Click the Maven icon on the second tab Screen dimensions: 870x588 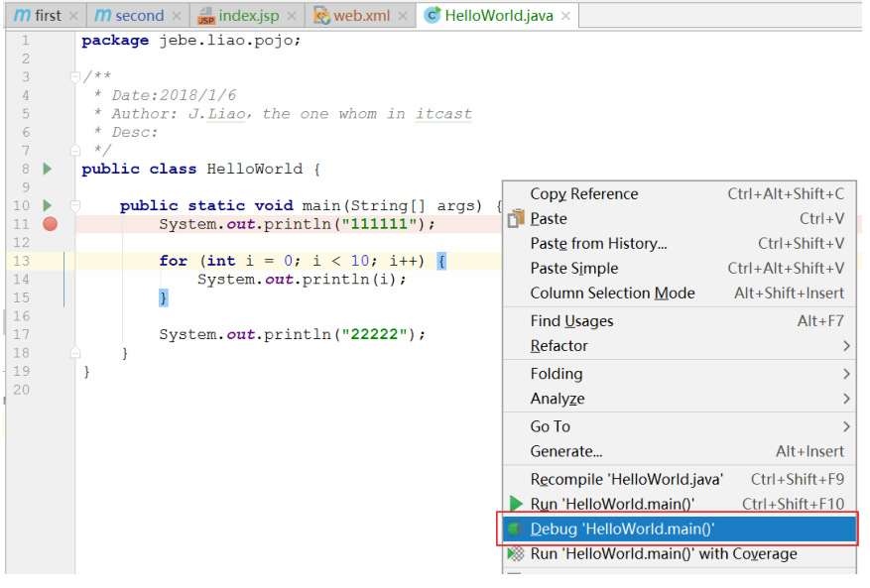coord(103,16)
